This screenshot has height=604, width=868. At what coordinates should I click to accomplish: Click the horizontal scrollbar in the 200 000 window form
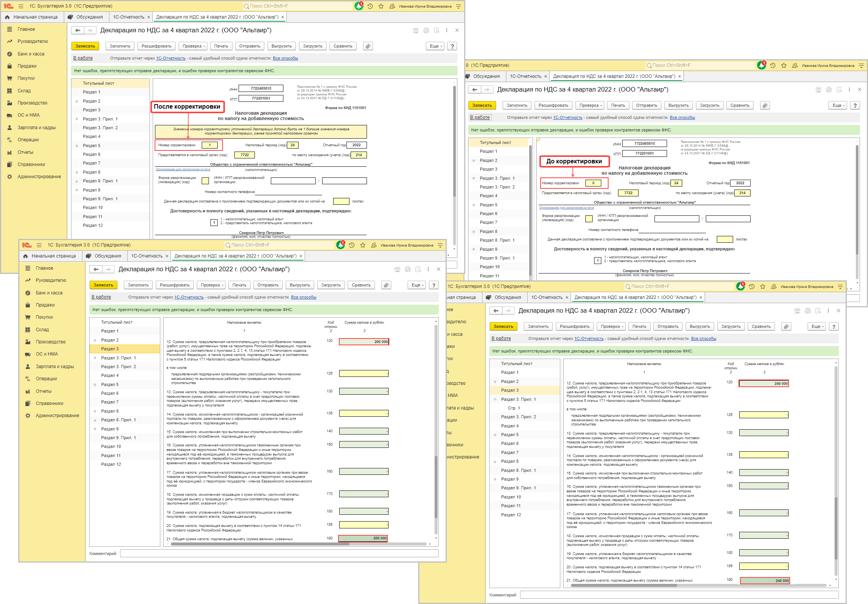(260, 544)
